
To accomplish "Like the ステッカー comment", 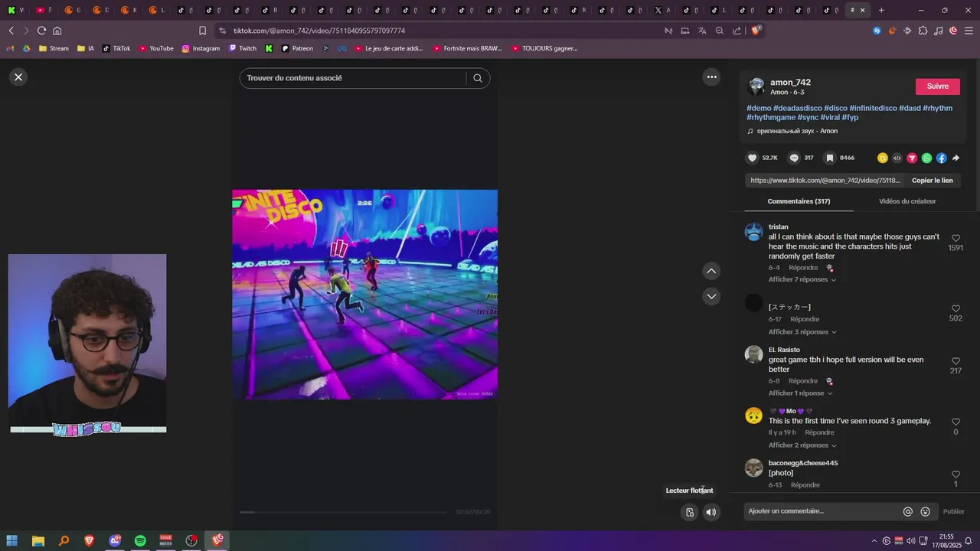I will (x=955, y=308).
